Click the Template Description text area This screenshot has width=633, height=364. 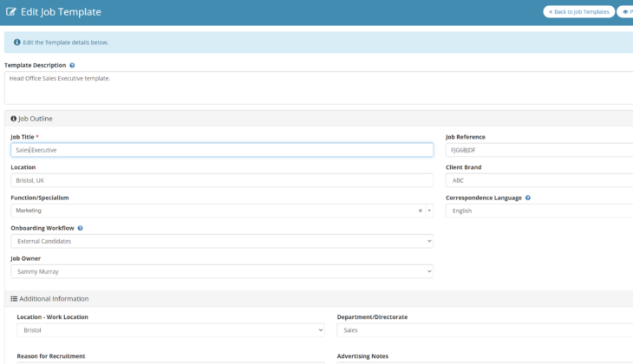coord(316,87)
